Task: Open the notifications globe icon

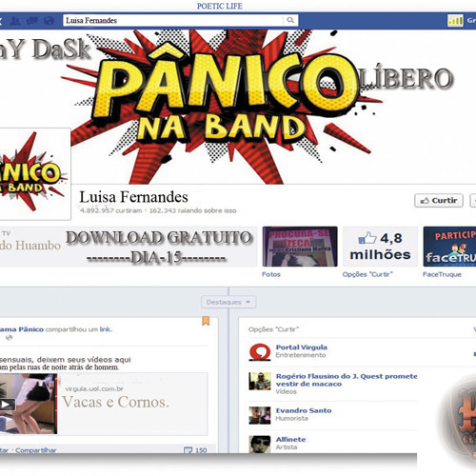Action: (49, 21)
